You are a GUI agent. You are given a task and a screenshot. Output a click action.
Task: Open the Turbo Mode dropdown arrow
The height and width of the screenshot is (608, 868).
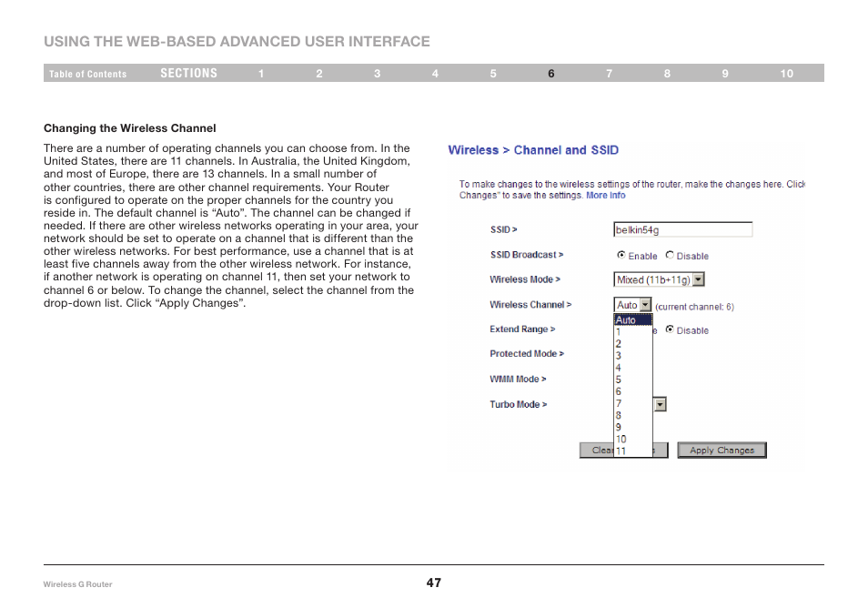[x=660, y=405]
